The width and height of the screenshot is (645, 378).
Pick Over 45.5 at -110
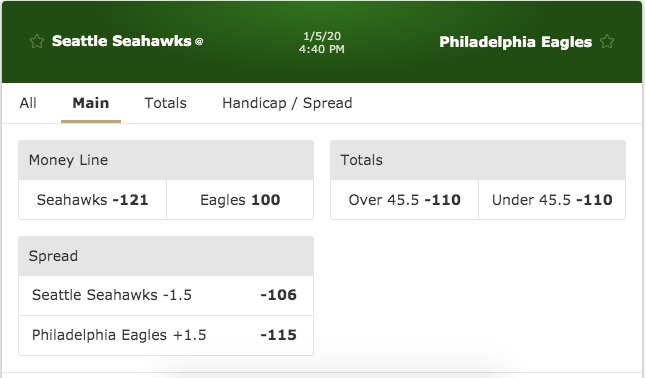coord(404,199)
